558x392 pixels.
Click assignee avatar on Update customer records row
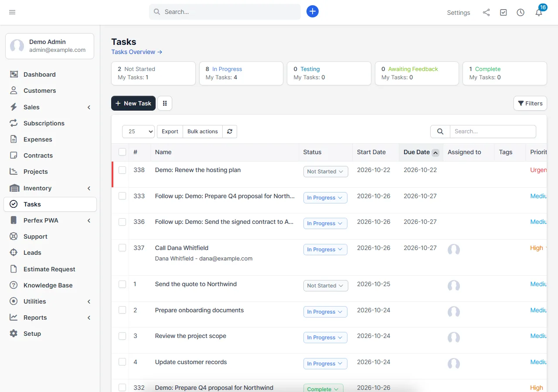point(454,364)
